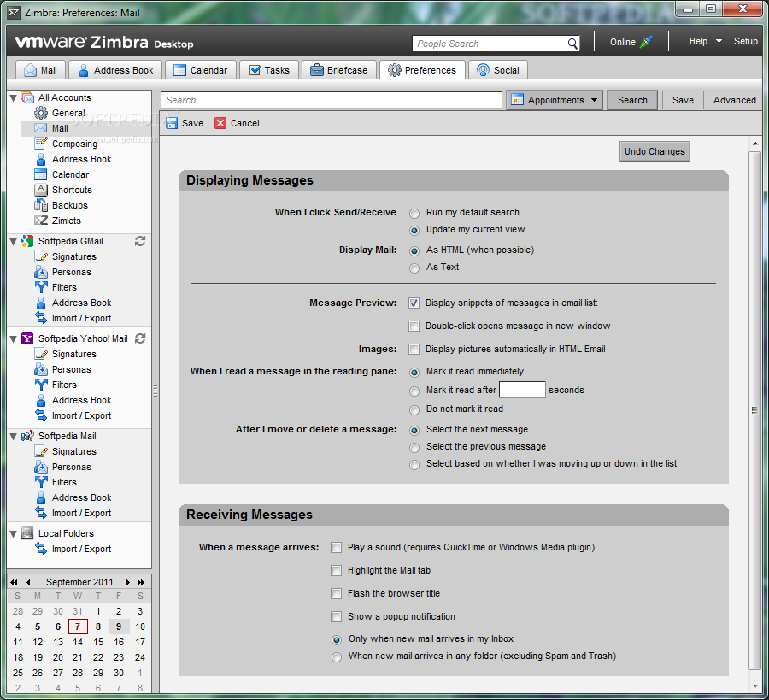769x700 pixels.
Task: Open Zimlets preferences icon
Action: tap(41, 221)
